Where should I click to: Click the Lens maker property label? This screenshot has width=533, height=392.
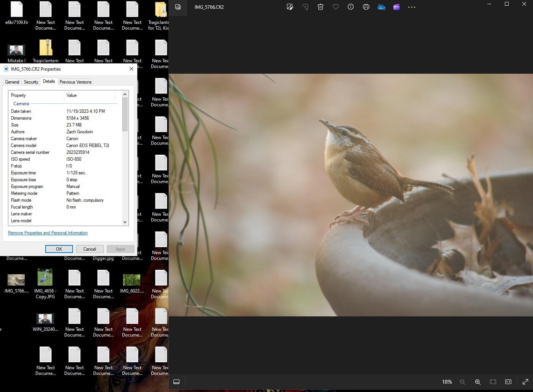click(x=21, y=214)
